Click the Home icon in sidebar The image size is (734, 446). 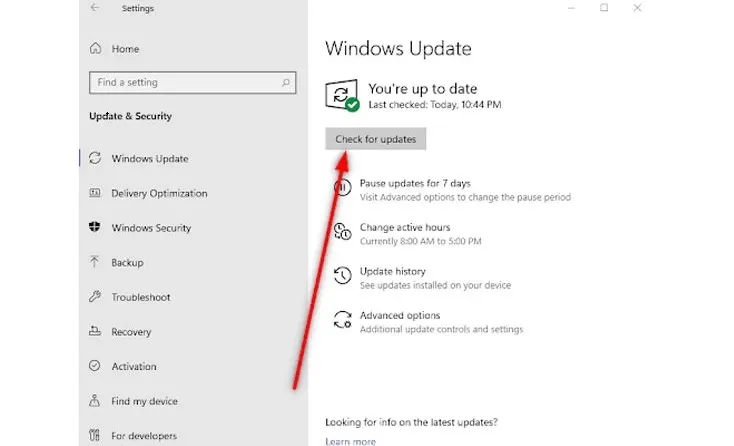(x=96, y=49)
